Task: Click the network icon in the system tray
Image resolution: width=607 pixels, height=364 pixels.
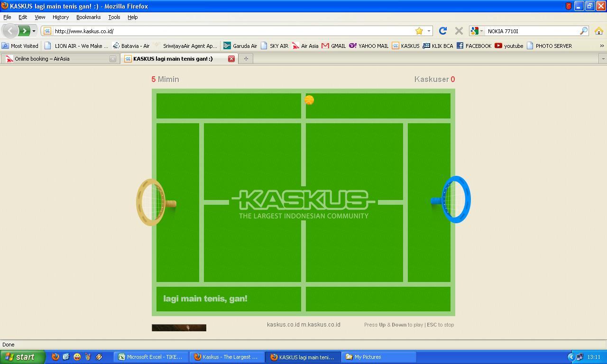Action: point(579,357)
